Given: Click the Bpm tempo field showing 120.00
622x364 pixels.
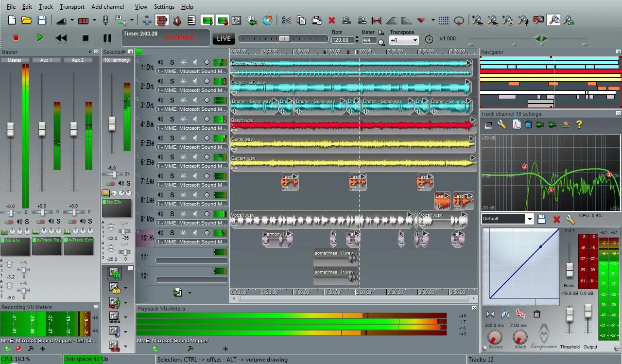Looking at the screenshot, I should tap(343, 40).
